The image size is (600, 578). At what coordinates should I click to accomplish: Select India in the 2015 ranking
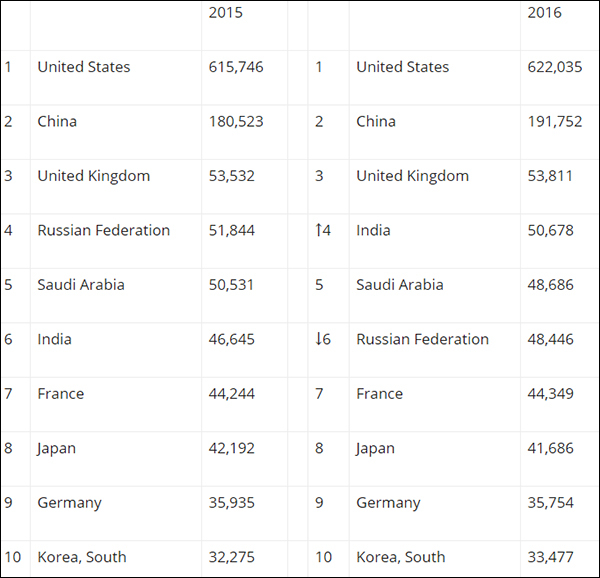pyautogui.click(x=55, y=339)
